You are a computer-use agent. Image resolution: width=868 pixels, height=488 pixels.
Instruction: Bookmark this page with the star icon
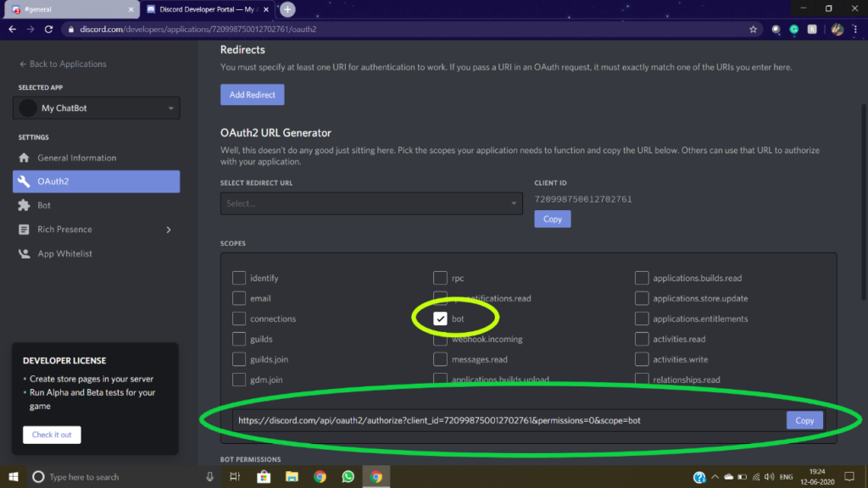tap(753, 30)
